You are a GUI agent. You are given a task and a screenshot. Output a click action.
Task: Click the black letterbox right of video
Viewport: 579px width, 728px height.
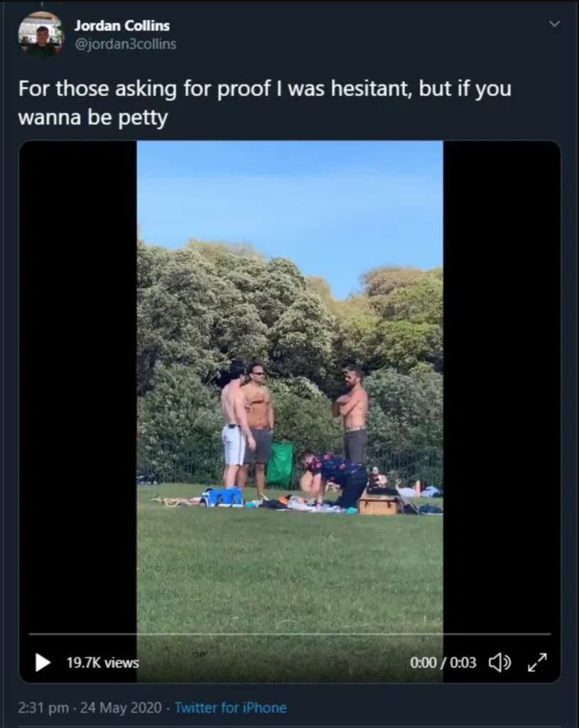coord(502,385)
